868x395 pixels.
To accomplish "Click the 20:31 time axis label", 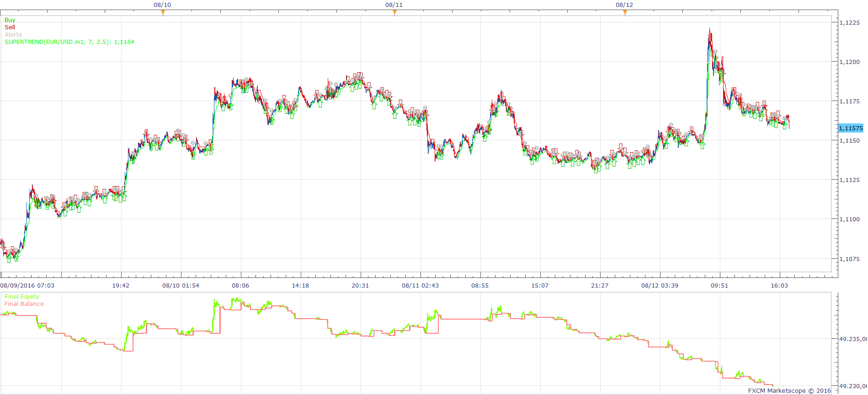I will 360,285.
